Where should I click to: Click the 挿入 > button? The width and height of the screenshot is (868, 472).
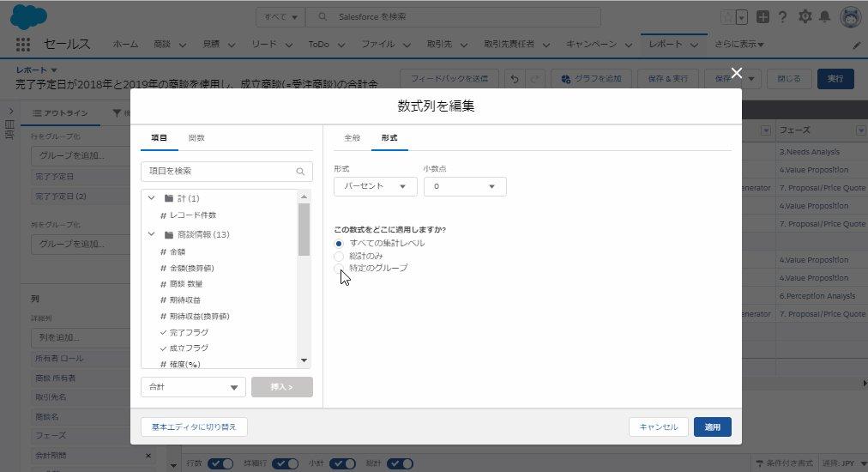pyautogui.click(x=282, y=387)
